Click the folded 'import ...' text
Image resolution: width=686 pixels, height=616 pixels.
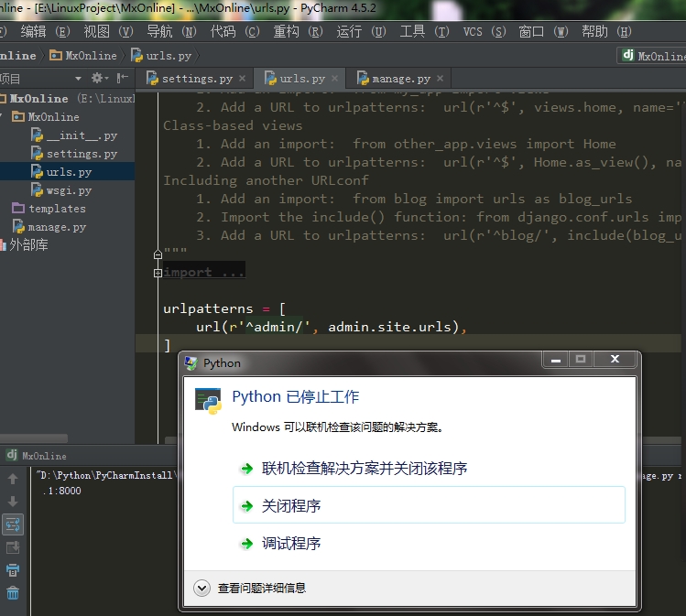(x=204, y=273)
